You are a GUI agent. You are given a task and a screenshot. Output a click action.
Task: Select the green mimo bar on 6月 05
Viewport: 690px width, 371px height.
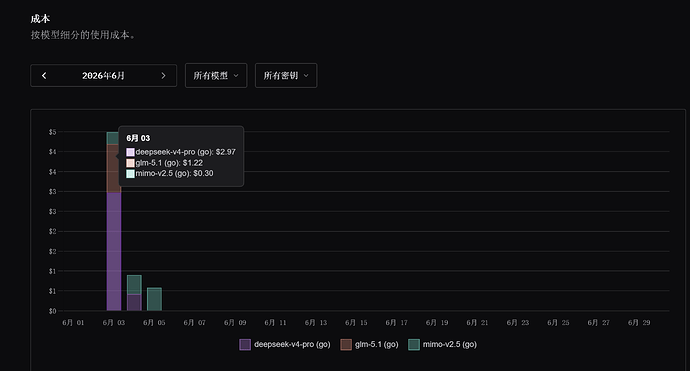[x=154, y=299]
